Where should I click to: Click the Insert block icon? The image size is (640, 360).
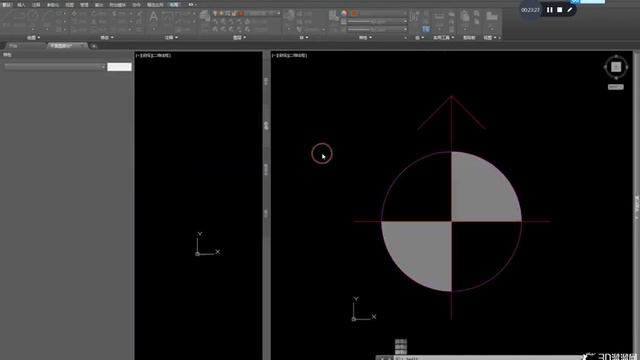point(289,16)
